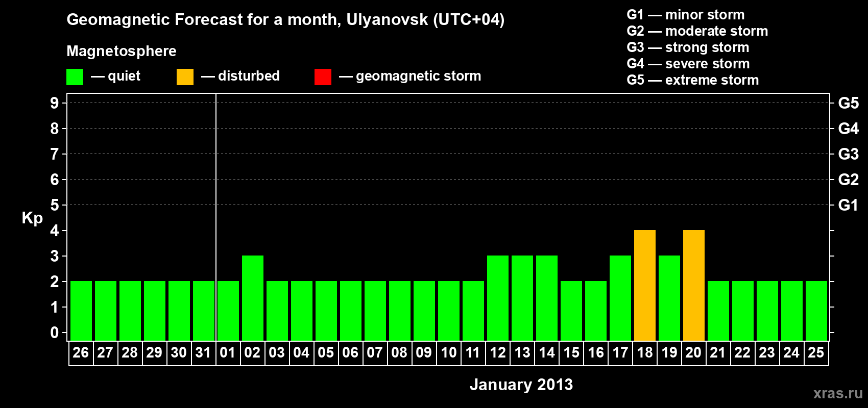Click date label 22 on the axis
This screenshot has width=868, height=408.
[742, 352]
